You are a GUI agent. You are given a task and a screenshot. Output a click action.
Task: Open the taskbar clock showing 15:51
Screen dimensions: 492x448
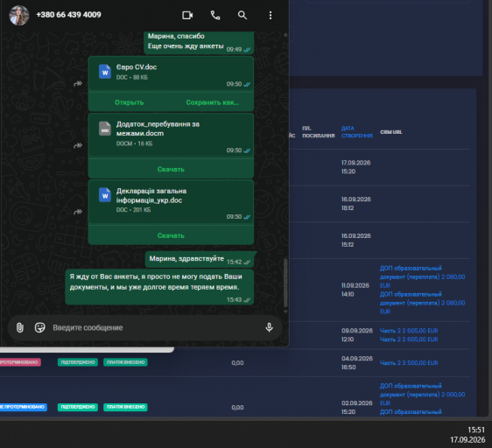(x=476, y=430)
